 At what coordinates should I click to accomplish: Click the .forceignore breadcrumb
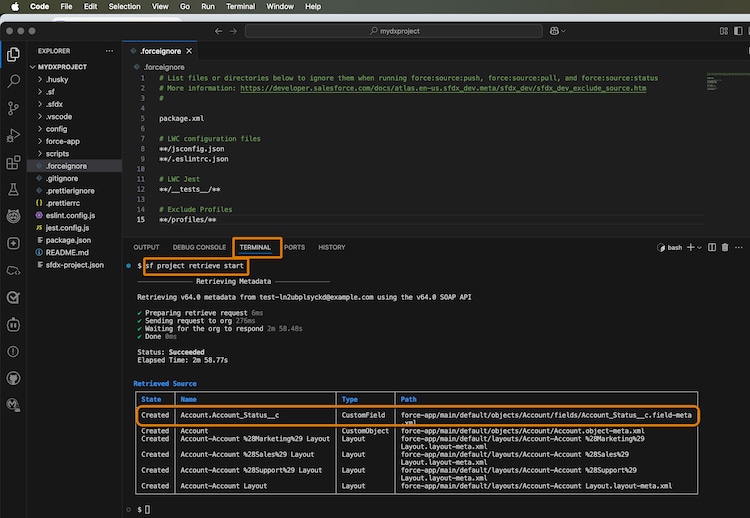(x=164, y=67)
